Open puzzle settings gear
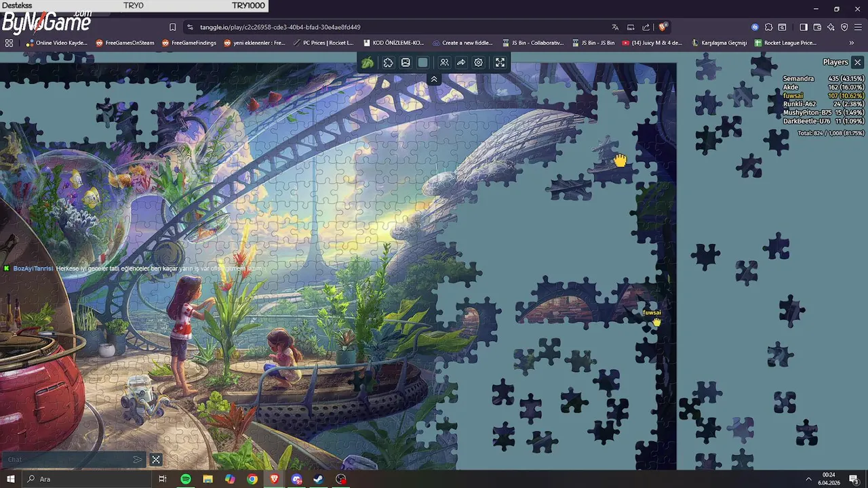This screenshot has height=488, width=868. pyautogui.click(x=479, y=62)
